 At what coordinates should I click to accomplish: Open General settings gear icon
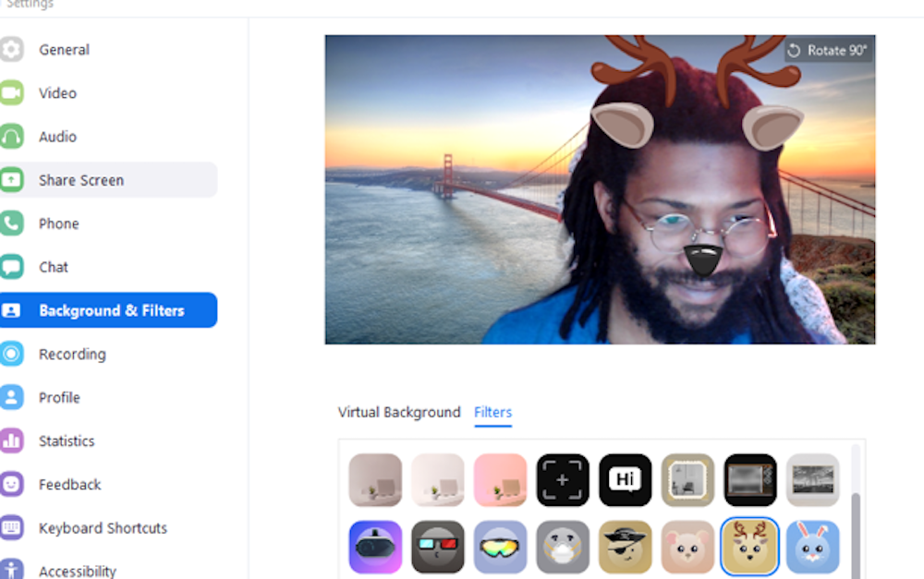(x=10, y=50)
